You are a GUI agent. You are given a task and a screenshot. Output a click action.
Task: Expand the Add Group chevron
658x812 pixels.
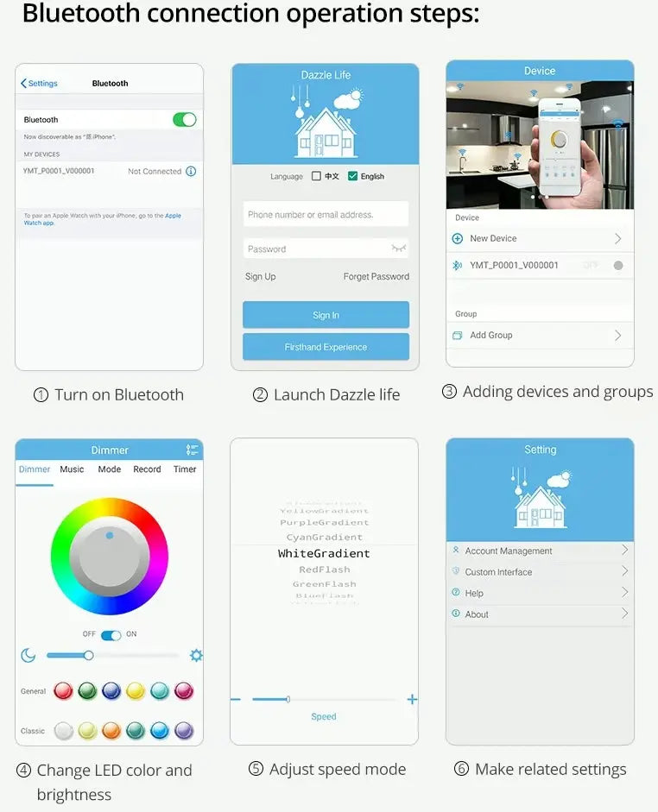617,335
